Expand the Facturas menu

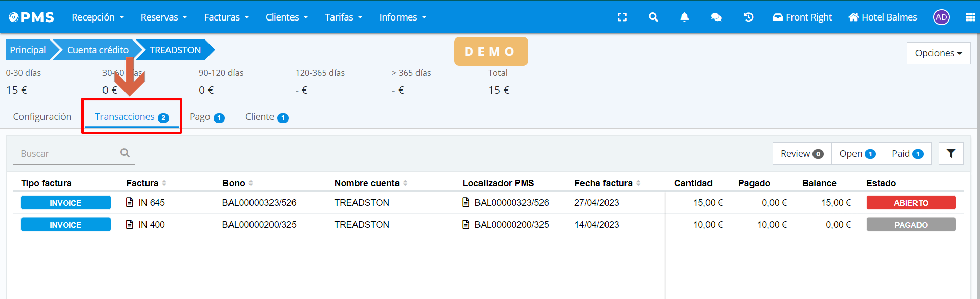(x=226, y=17)
